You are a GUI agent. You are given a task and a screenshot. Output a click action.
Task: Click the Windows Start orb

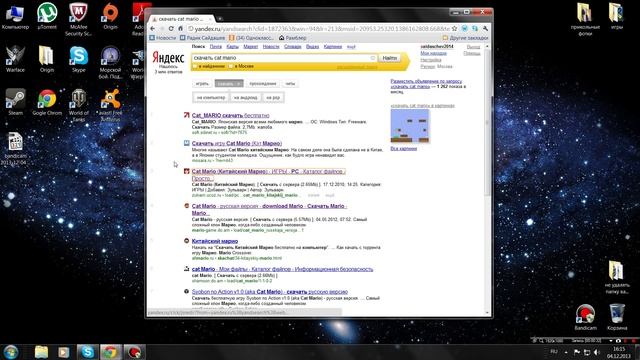click(11, 352)
